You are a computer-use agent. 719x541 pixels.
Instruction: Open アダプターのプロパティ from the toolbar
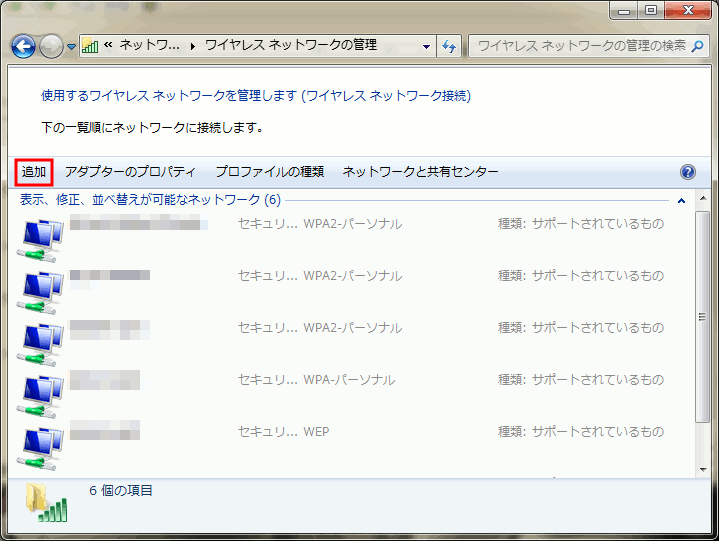(130, 172)
